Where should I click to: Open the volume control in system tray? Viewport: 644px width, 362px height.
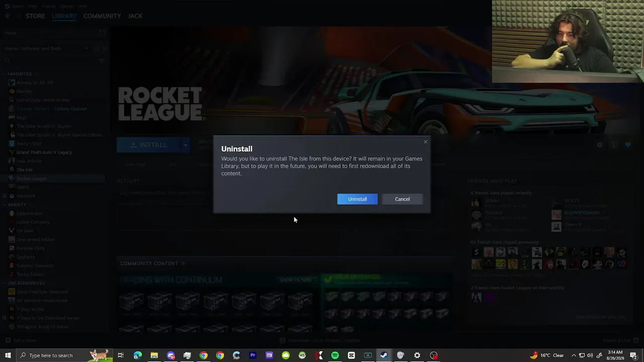(590, 355)
